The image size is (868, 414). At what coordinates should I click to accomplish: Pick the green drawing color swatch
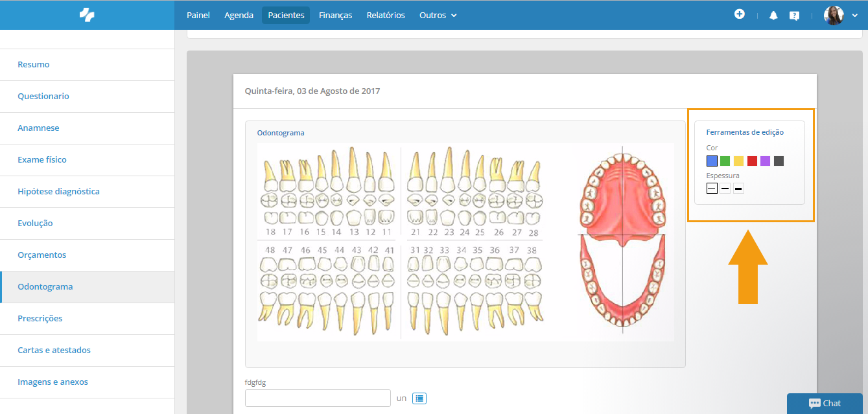[x=725, y=161]
